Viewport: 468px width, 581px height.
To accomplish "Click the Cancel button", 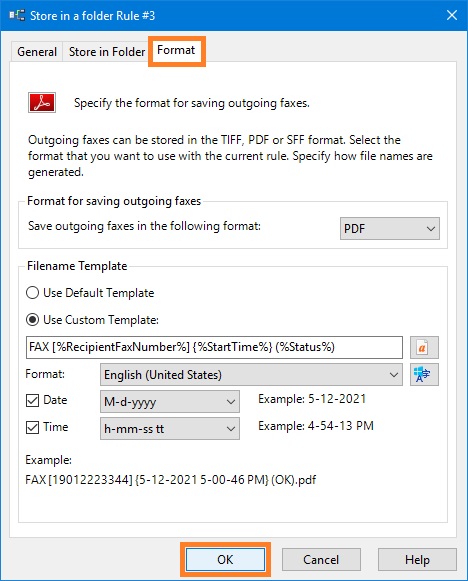I will [x=321, y=560].
